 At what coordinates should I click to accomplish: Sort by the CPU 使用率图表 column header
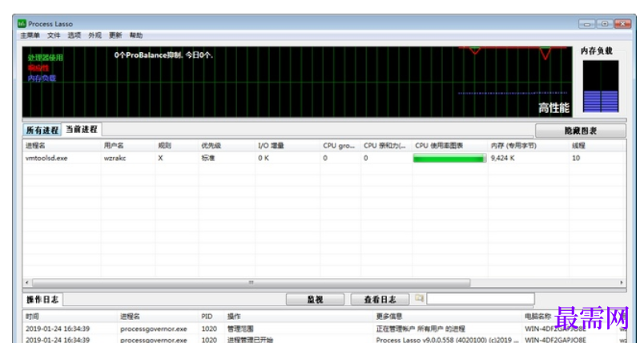tap(449, 145)
